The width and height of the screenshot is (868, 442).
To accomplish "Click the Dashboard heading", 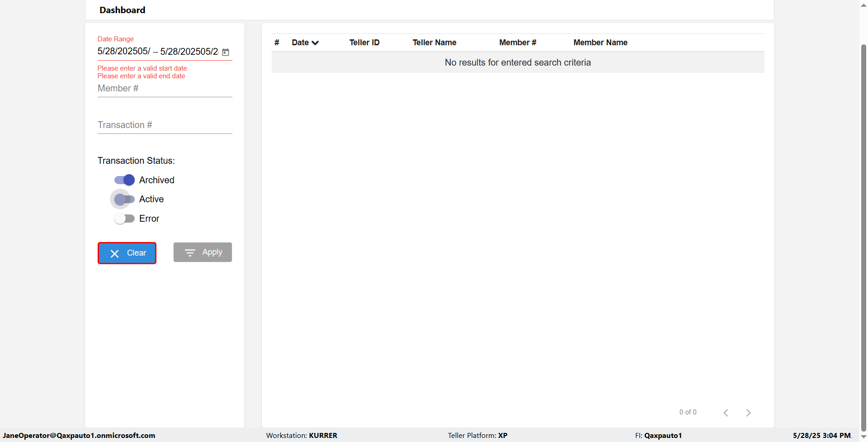I will 123,10.
